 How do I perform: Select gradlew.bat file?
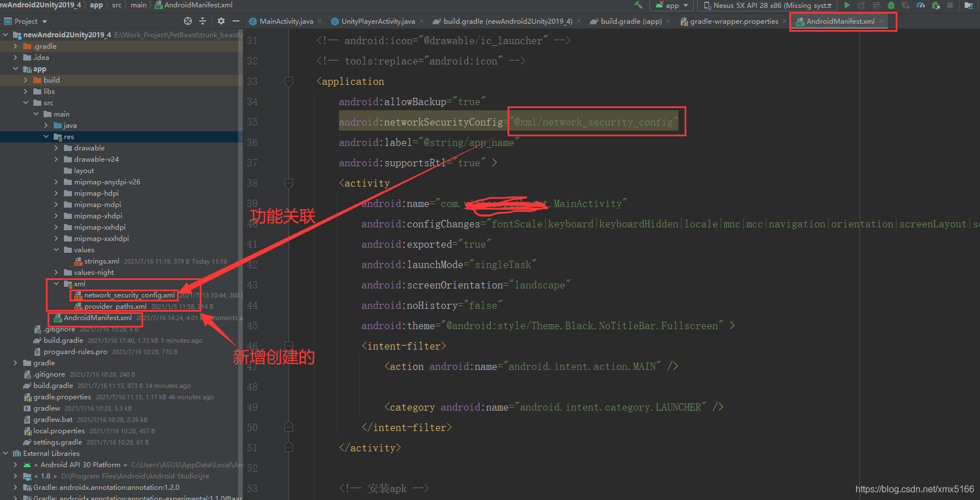point(53,420)
